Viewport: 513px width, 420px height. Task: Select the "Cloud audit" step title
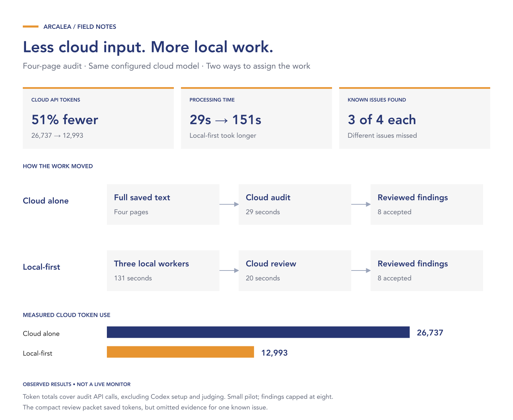coord(268,198)
